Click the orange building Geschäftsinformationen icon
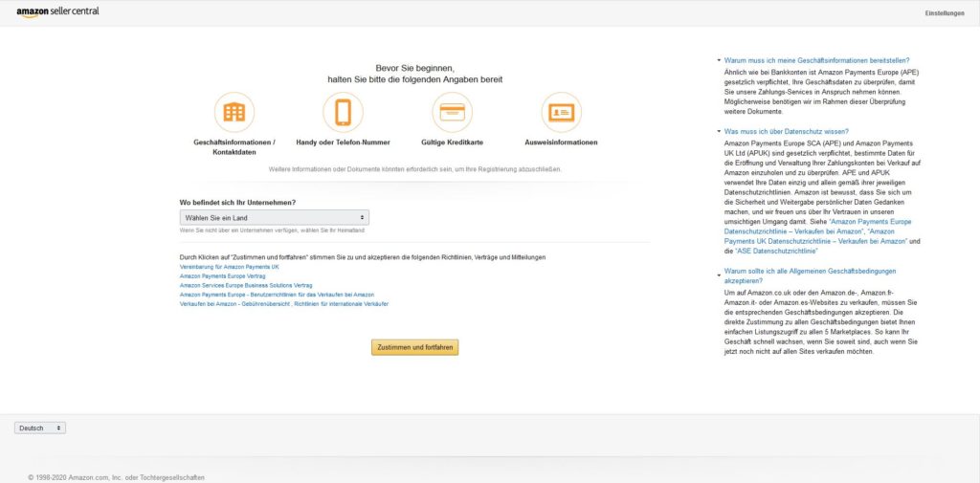The width and height of the screenshot is (980, 483). [234, 113]
